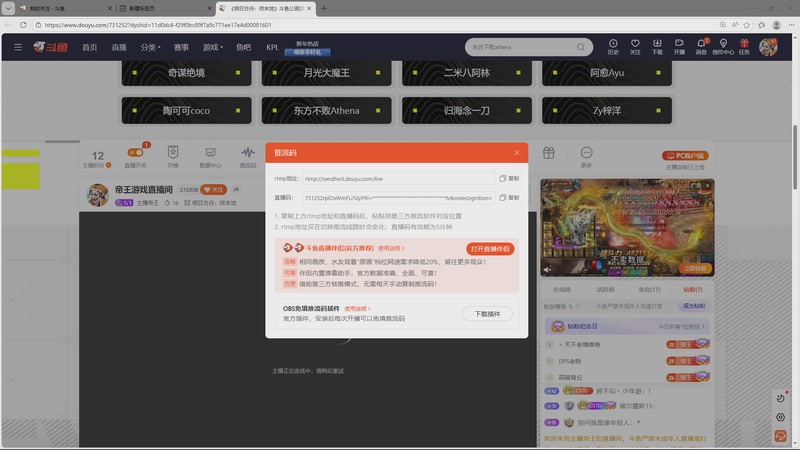Viewport: 800px width, 450px height.
Task: Switch to 贵宾(17) tab
Action: pyautogui.click(x=649, y=289)
